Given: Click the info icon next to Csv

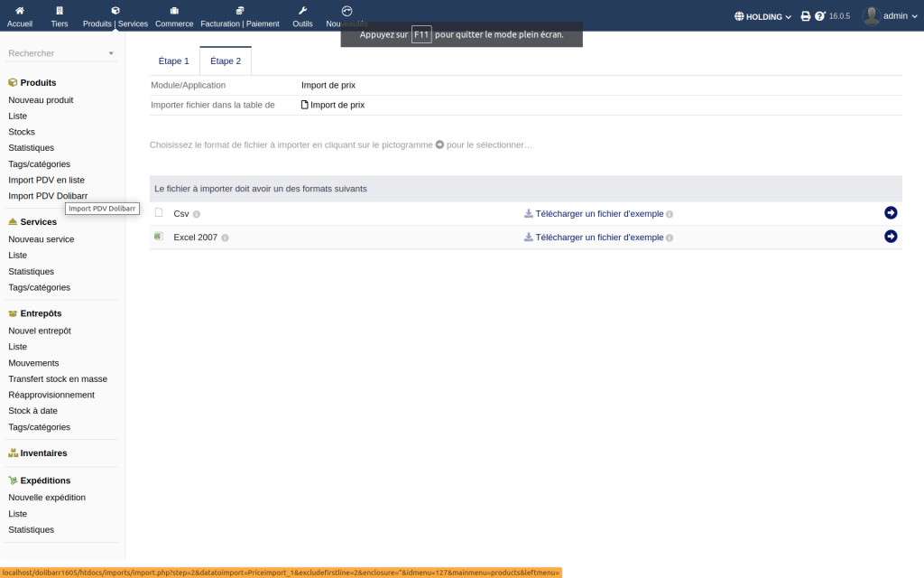Looking at the screenshot, I should [196, 214].
